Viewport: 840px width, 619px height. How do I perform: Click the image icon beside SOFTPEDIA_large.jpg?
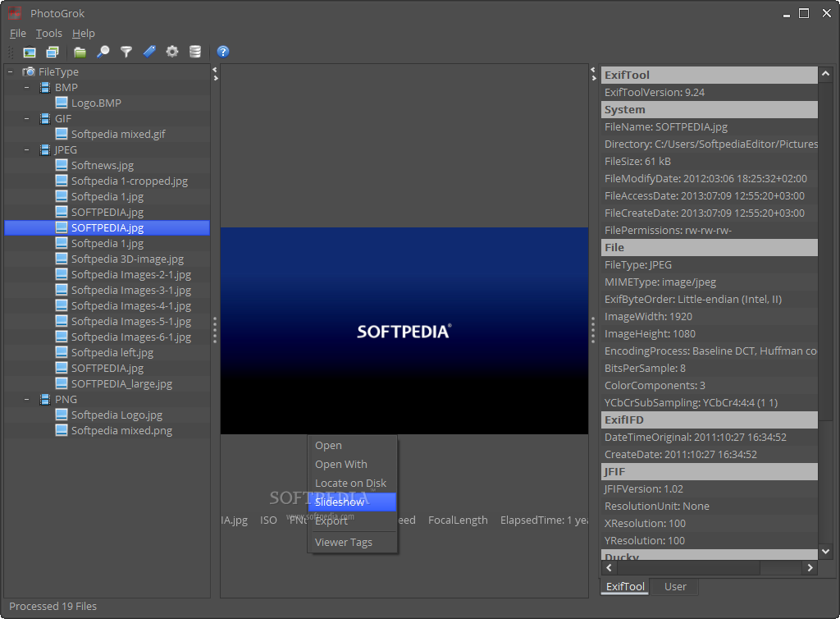pyautogui.click(x=62, y=383)
